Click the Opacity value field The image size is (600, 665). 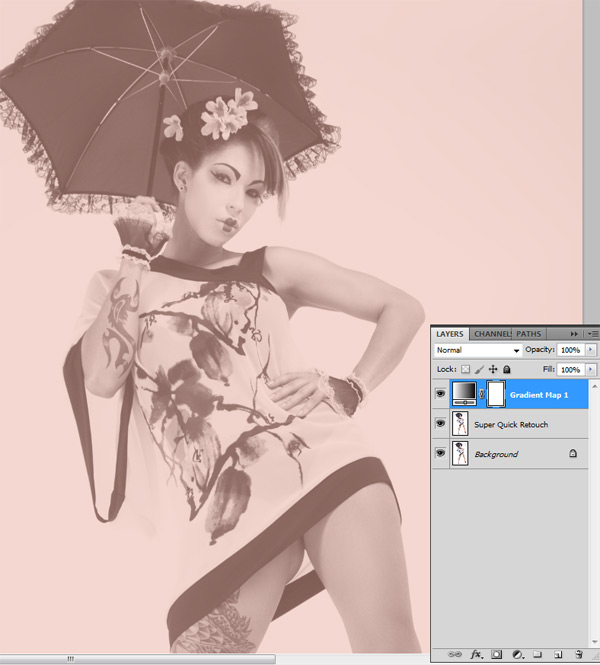571,350
